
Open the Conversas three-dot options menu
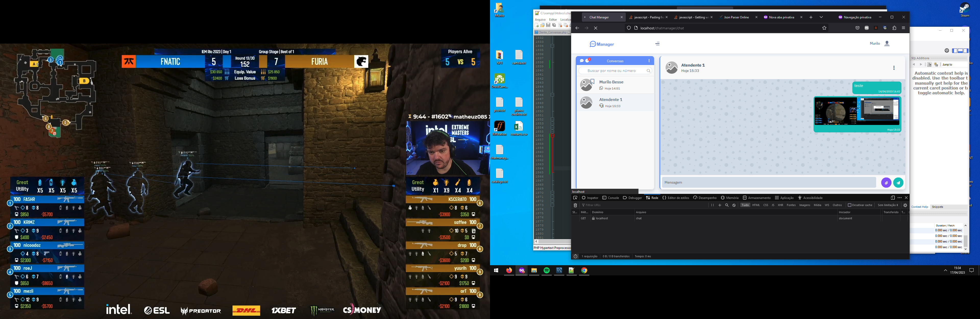point(649,61)
